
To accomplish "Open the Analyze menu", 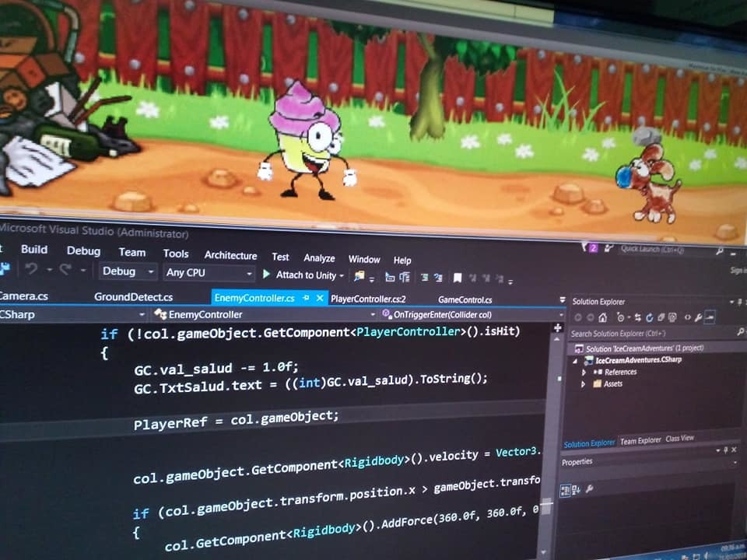I will point(319,257).
